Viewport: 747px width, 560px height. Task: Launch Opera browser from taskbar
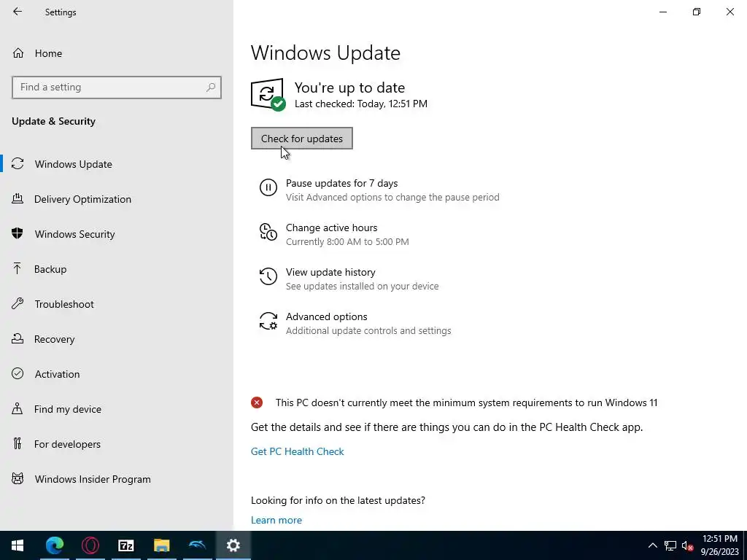90,545
